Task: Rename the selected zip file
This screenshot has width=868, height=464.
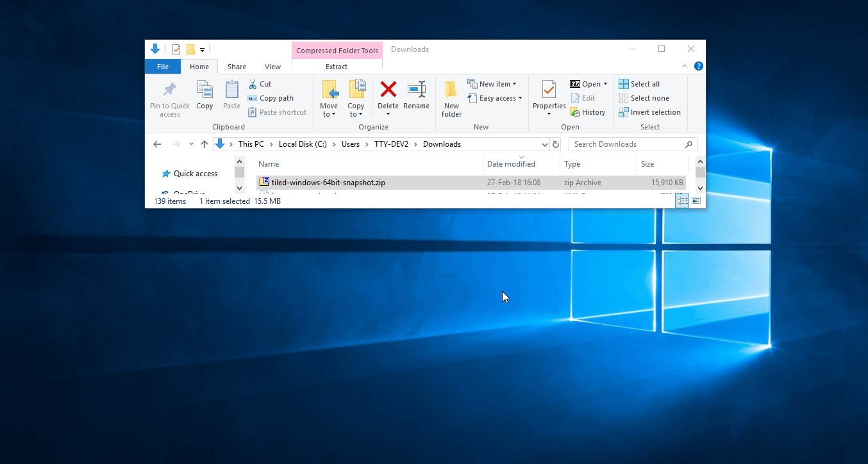Action: click(417, 95)
